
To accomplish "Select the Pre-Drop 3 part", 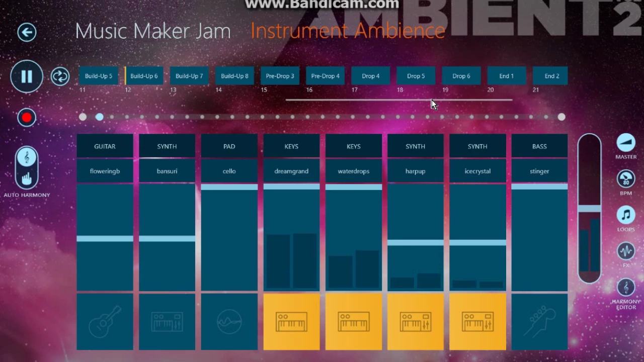I will (x=280, y=76).
